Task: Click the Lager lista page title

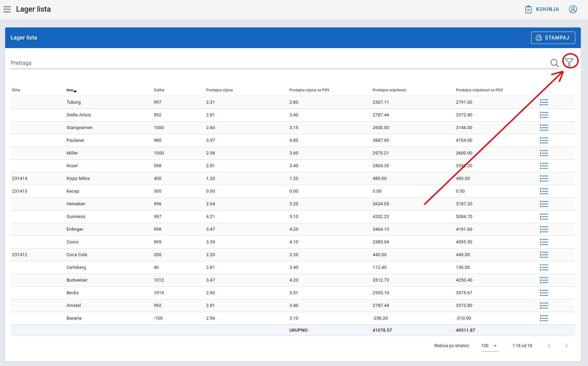Action: [33, 9]
